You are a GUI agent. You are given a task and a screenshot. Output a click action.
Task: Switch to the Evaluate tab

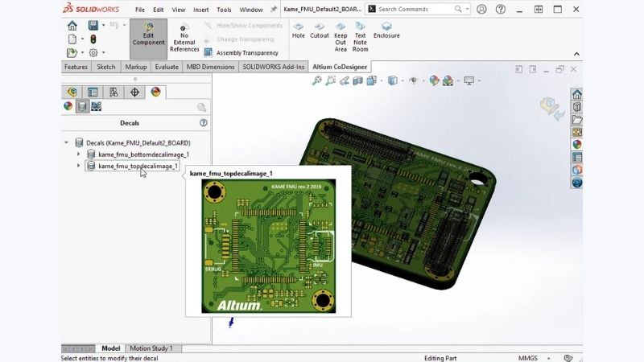click(x=167, y=67)
